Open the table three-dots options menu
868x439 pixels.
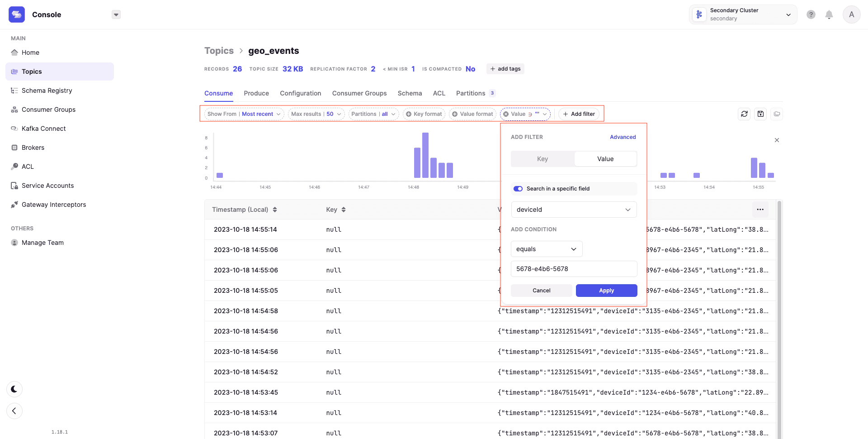(x=760, y=210)
